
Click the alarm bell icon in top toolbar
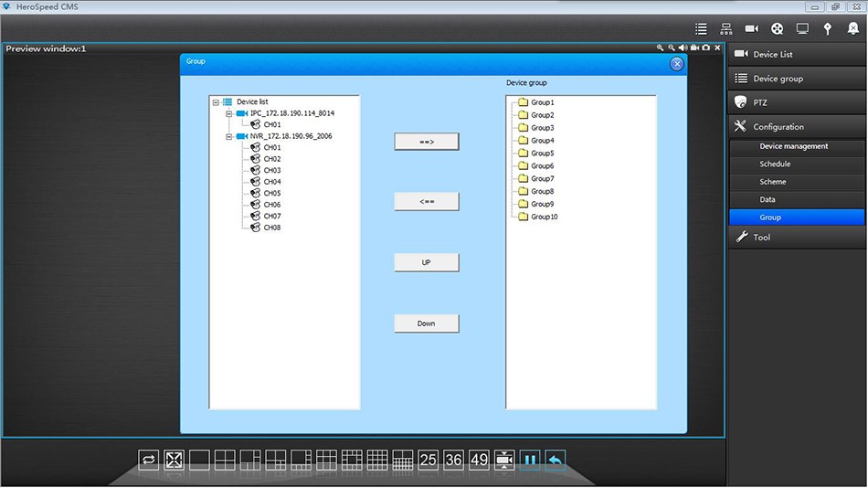(x=852, y=28)
